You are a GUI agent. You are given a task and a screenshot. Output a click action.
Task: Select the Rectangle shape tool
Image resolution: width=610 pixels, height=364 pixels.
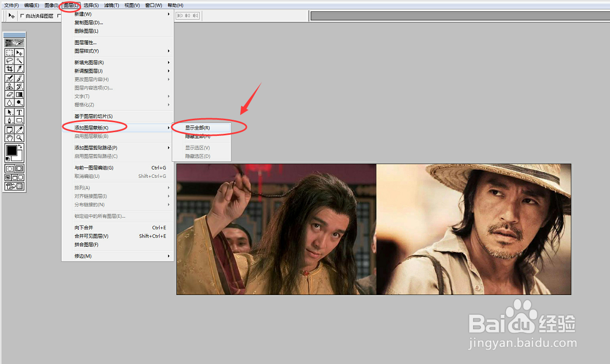click(x=19, y=120)
